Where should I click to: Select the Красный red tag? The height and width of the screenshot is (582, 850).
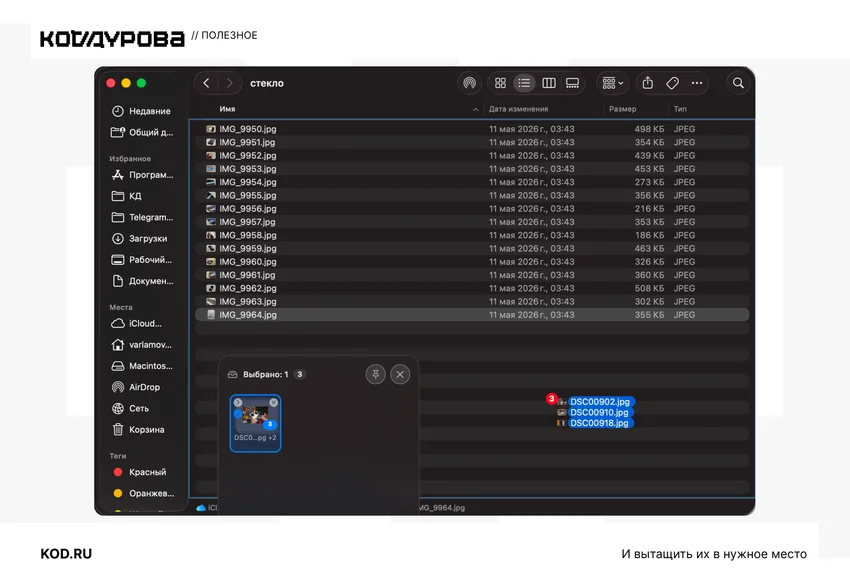(x=142, y=472)
